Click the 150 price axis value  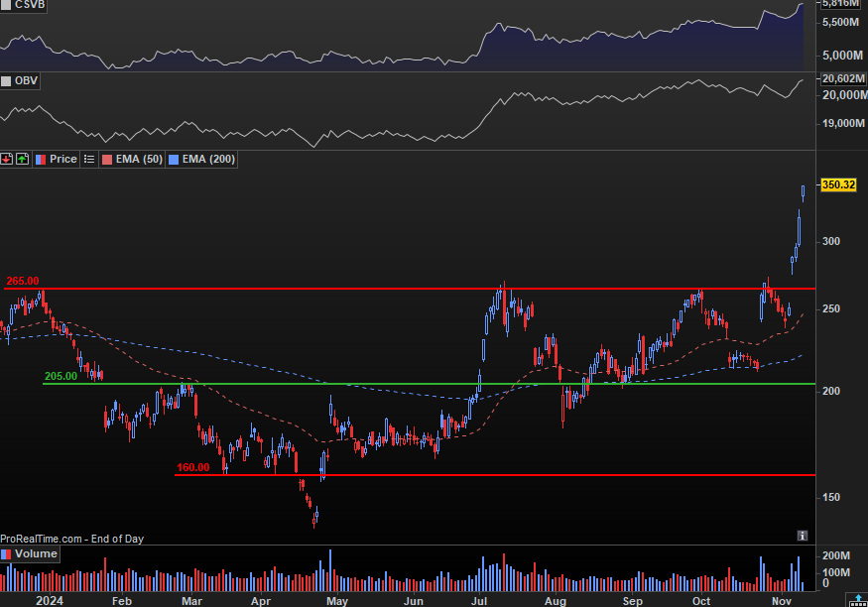[x=831, y=497]
